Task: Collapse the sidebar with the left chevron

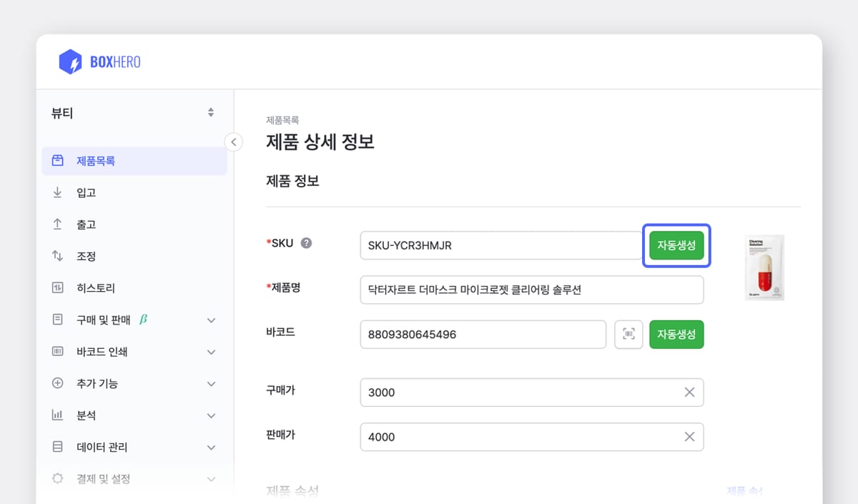Action: (233, 142)
